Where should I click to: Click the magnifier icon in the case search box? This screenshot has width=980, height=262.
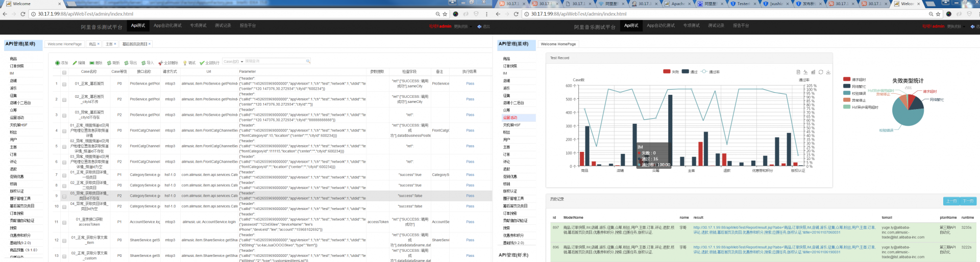point(308,61)
